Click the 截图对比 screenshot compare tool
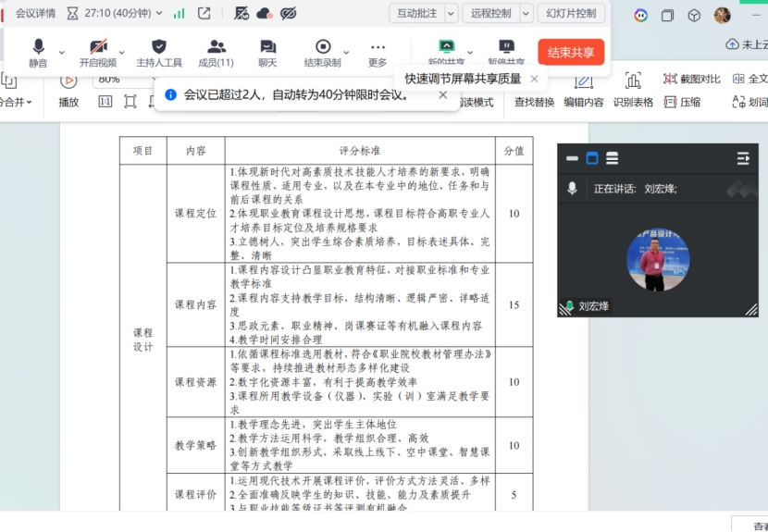The width and height of the screenshot is (768, 532). [691, 79]
